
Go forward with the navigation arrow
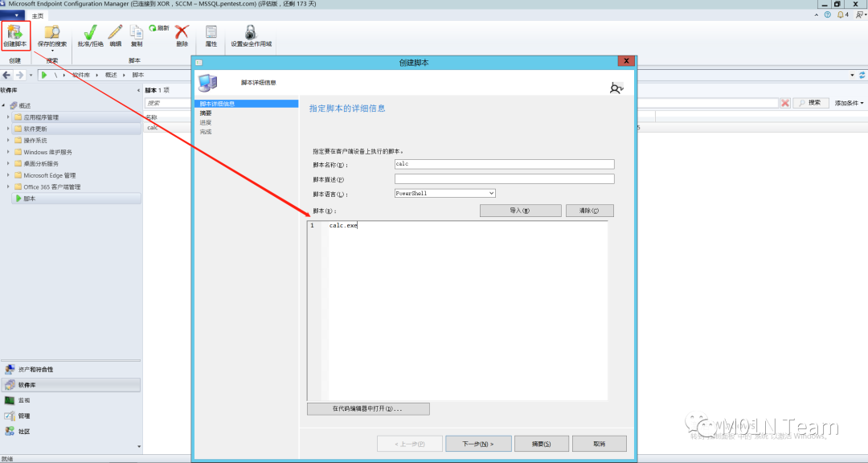tap(19, 75)
